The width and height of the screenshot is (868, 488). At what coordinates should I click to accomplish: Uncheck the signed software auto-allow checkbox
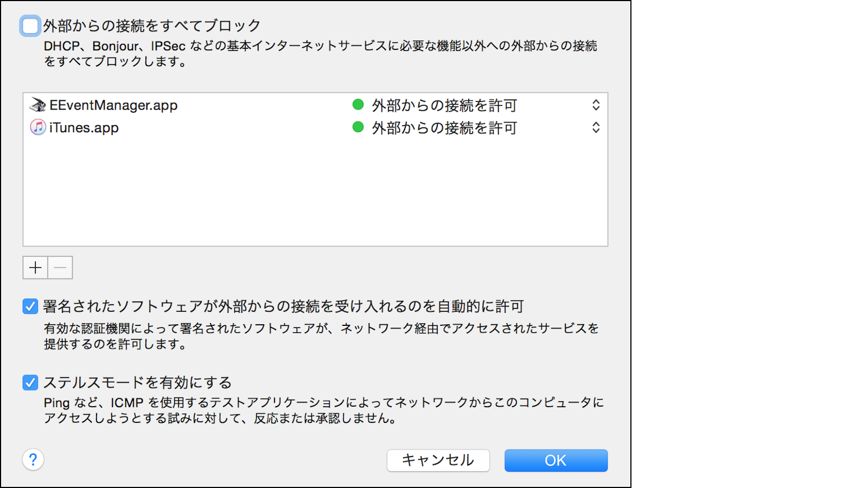coord(30,306)
